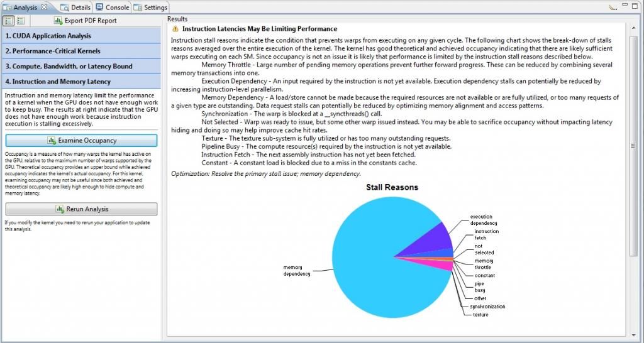The height and width of the screenshot is (343, 644).
Task: Open the Details tab
Action: tap(76, 8)
